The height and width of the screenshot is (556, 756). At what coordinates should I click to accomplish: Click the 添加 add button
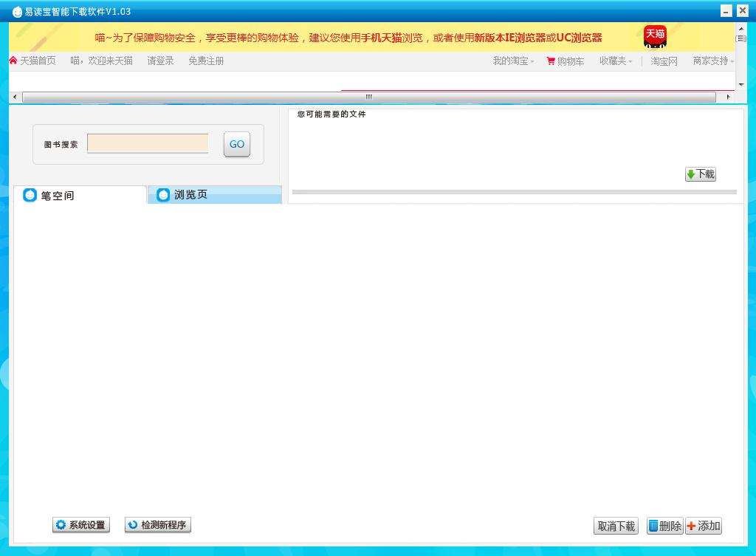[x=704, y=526]
